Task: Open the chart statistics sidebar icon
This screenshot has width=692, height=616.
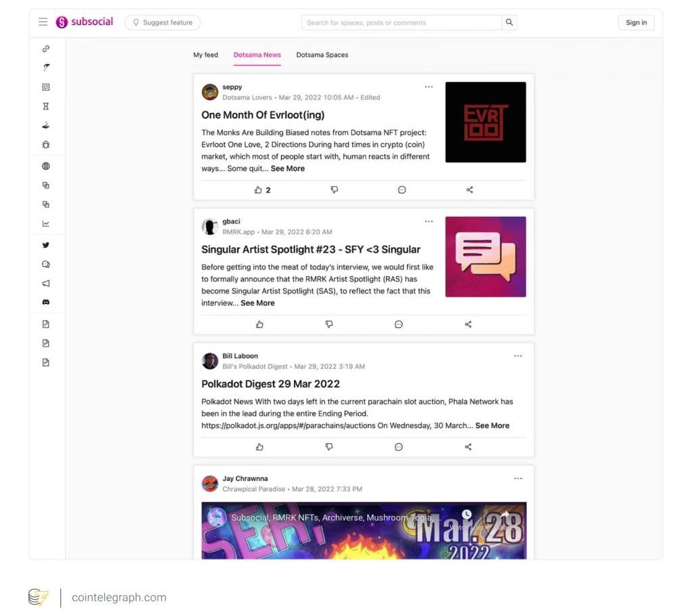Action: point(46,224)
